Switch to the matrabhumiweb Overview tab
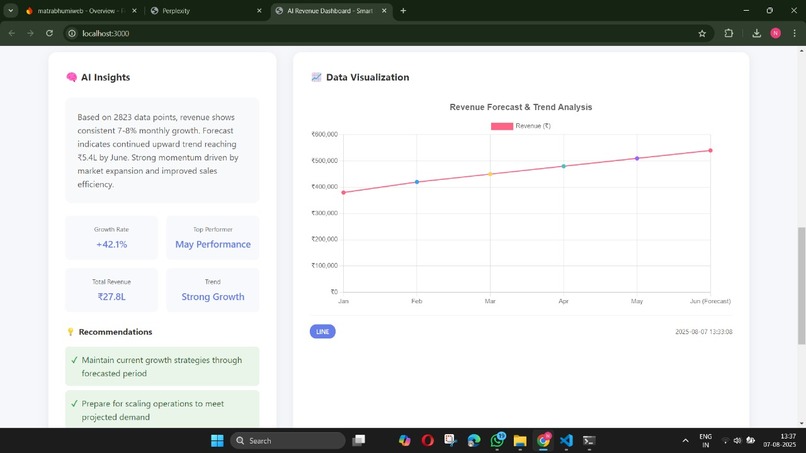 [x=76, y=10]
